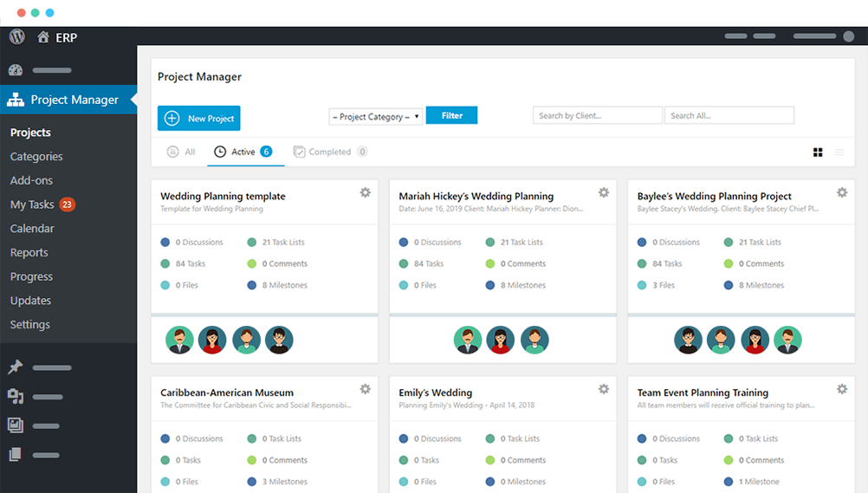Viewport: 868px width, 493px height.
Task: Click first avatar on Wedding Planning template
Action: click(179, 340)
